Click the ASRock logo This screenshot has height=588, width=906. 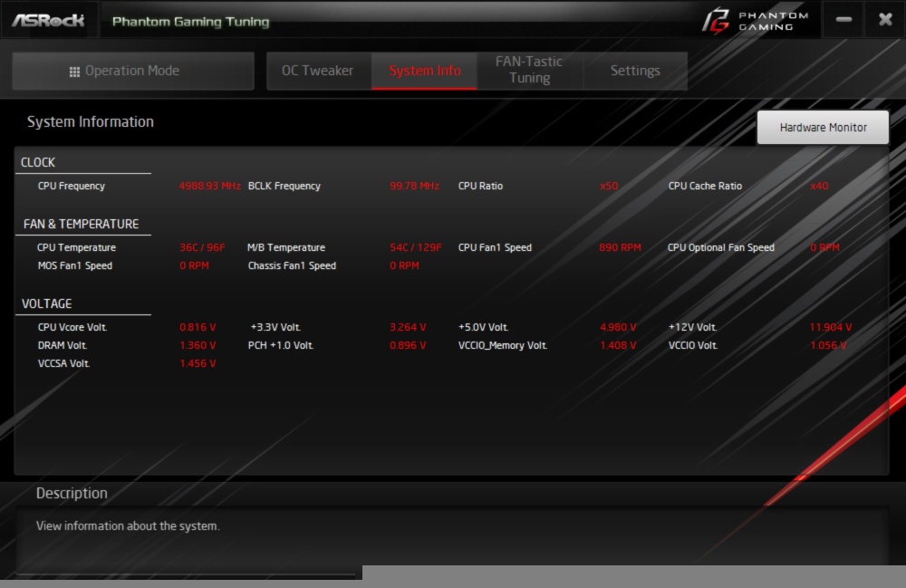click(49, 20)
